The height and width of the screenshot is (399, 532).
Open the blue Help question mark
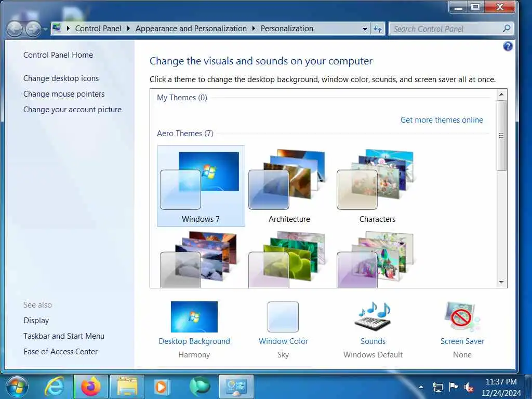[x=508, y=46]
